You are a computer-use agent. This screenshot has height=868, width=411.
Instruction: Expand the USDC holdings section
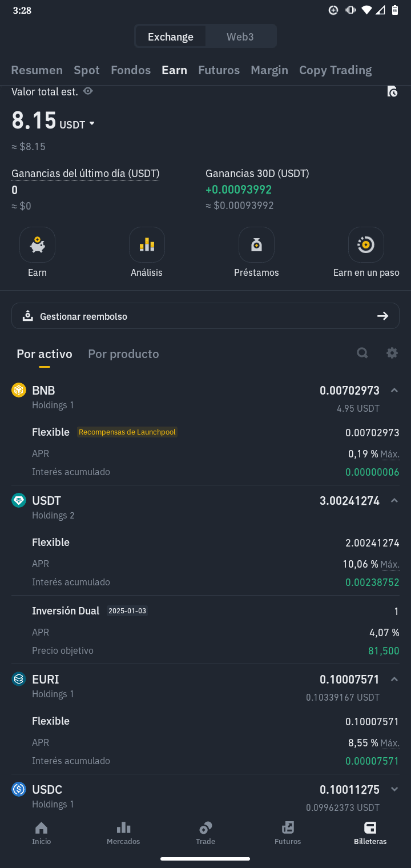point(394,789)
